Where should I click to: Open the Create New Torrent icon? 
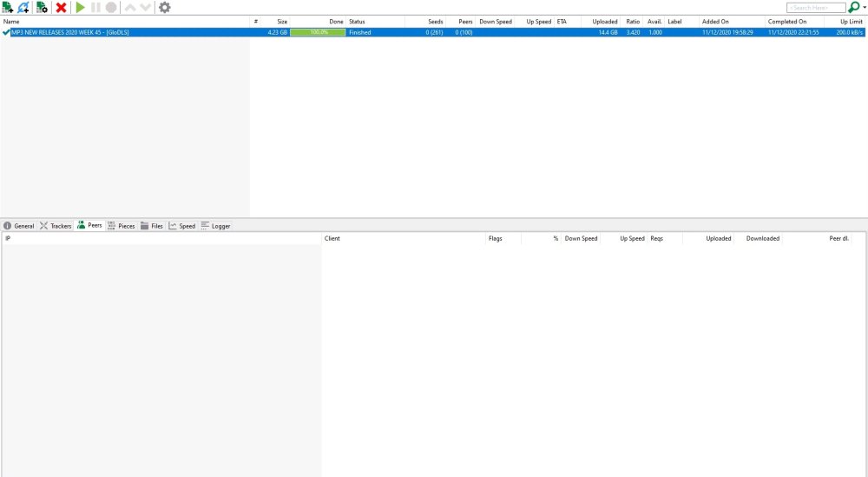click(42, 7)
